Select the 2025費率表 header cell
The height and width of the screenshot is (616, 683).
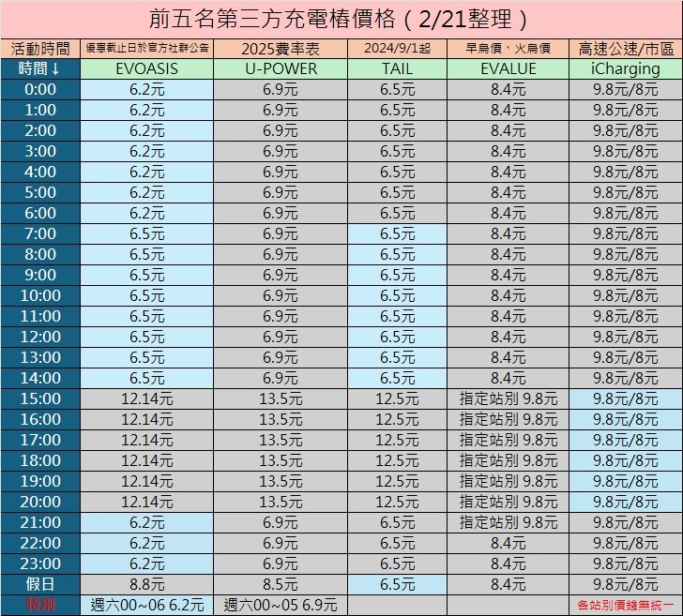(281, 49)
